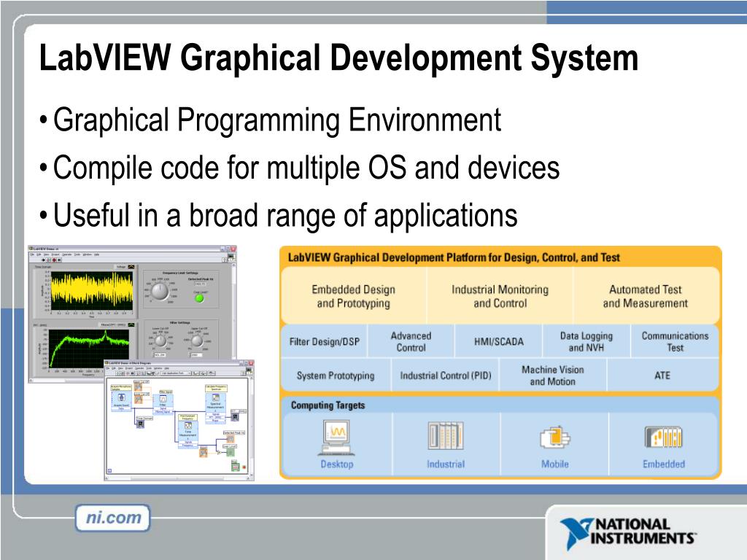The image size is (747, 560).
Task: Click the Voltage plot legend on time graph
Action: tap(125, 267)
